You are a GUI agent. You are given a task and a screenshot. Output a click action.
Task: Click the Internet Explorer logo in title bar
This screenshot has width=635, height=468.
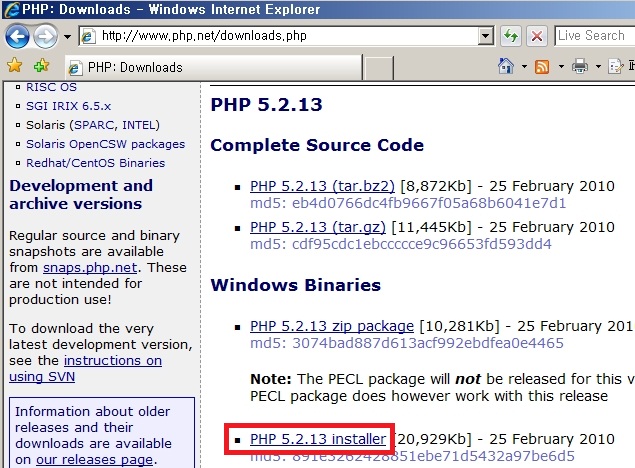tap(11, 9)
